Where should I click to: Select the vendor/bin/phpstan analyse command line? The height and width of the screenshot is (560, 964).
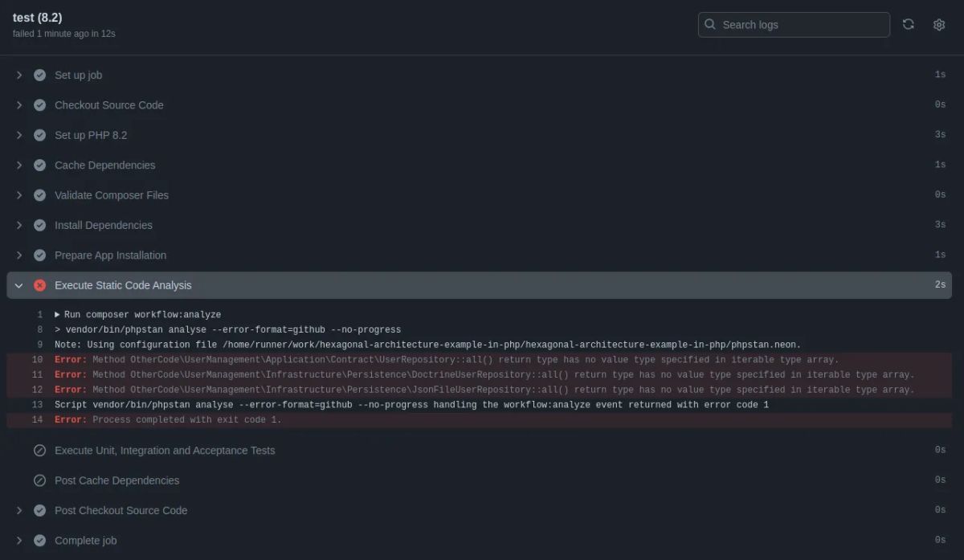click(227, 329)
